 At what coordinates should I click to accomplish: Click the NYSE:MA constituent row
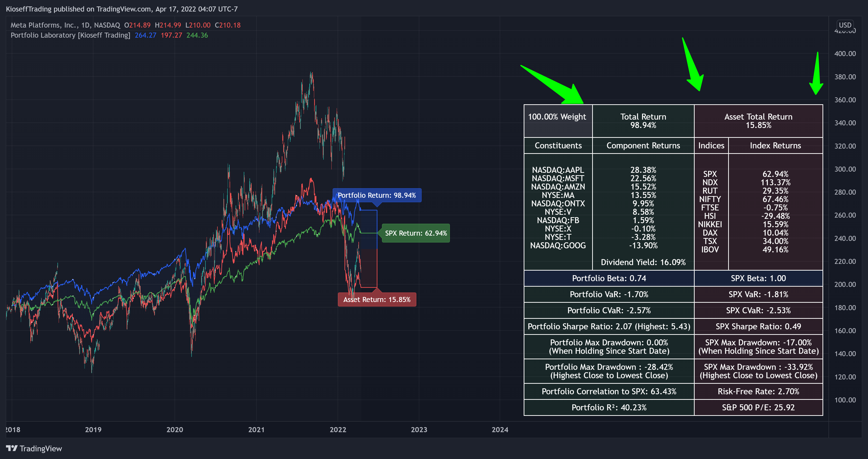click(558, 195)
